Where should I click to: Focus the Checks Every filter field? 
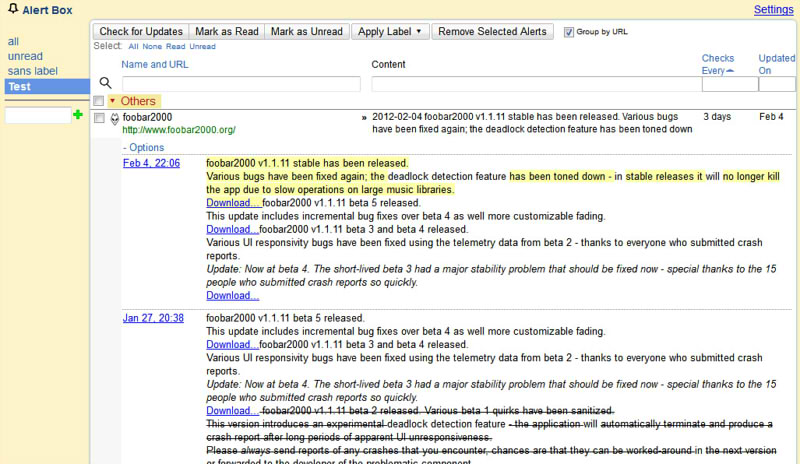[x=730, y=84]
